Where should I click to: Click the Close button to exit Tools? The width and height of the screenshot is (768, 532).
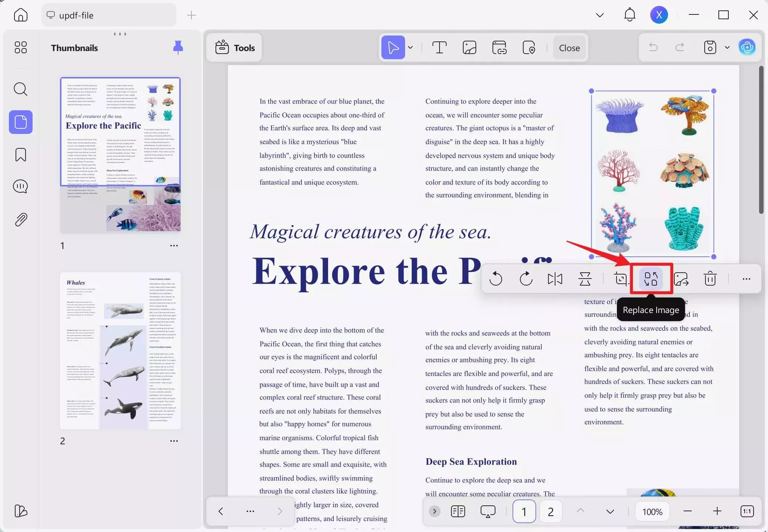569,47
